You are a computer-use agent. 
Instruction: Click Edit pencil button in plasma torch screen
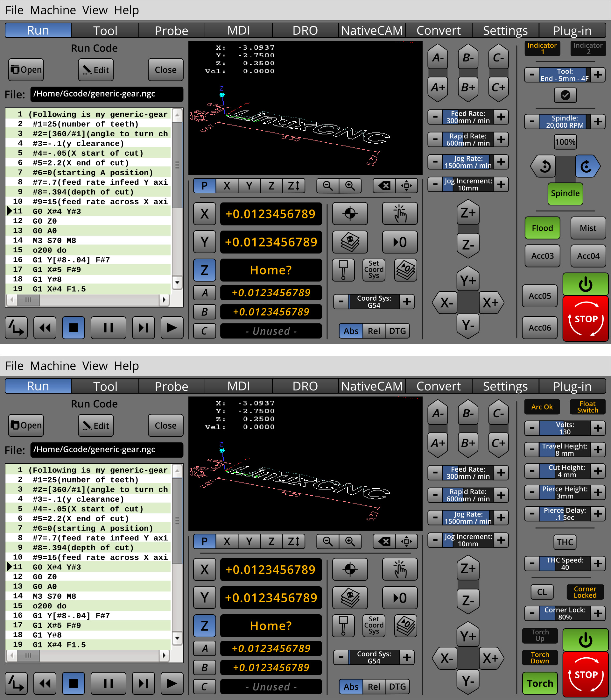point(96,426)
